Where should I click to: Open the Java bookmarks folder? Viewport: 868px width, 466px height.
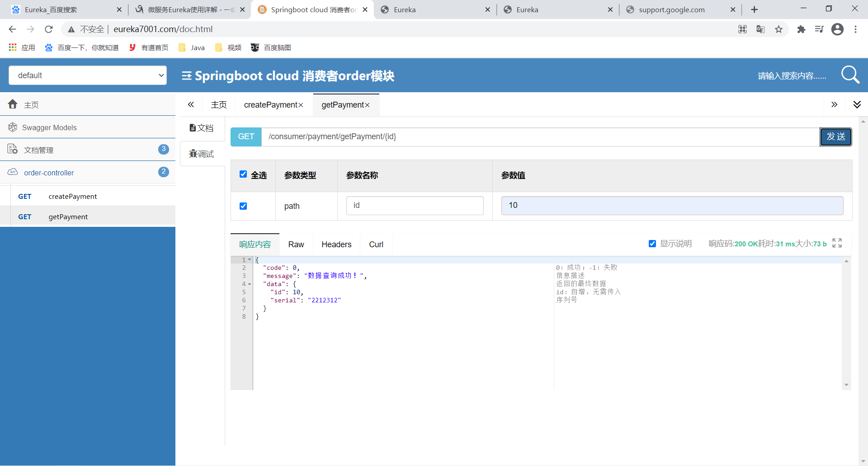click(x=192, y=47)
